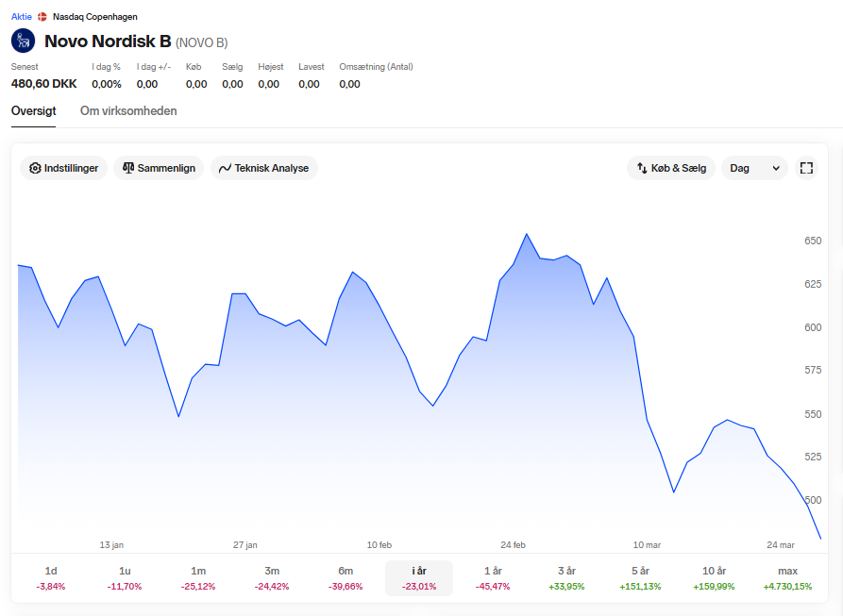
Task: Click the 24 mar date axis label
Action: click(x=780, y=544)
